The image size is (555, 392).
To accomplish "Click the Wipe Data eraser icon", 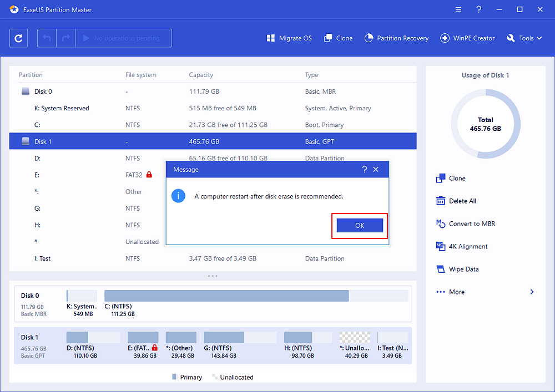I will pos(441,269).
